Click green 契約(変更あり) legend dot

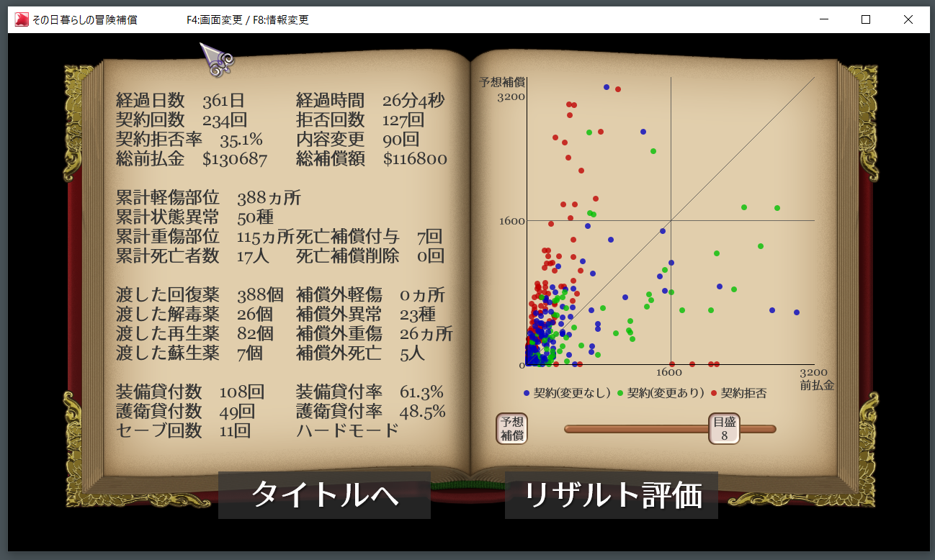click(x=620, y=393)
